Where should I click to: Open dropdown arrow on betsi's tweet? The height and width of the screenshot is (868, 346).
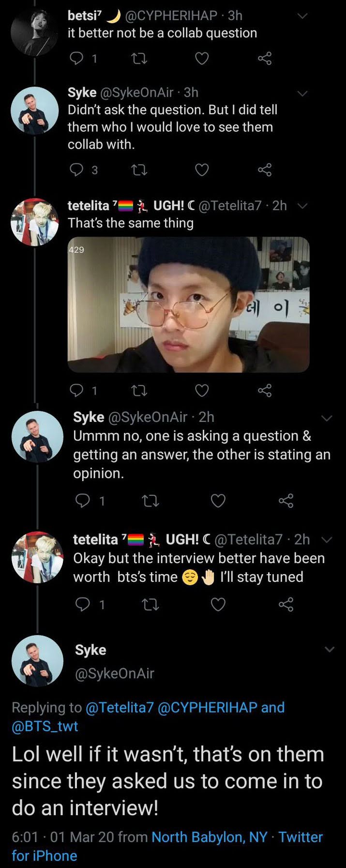(302, 16)
